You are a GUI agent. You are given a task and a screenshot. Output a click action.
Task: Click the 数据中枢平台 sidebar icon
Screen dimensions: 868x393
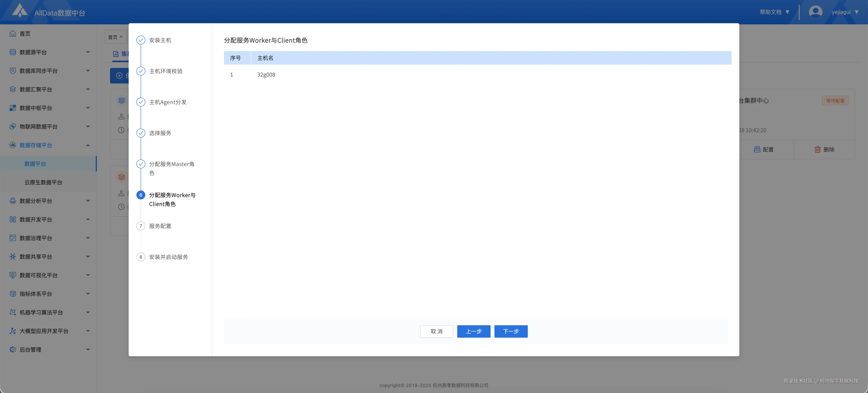[13, 108]
